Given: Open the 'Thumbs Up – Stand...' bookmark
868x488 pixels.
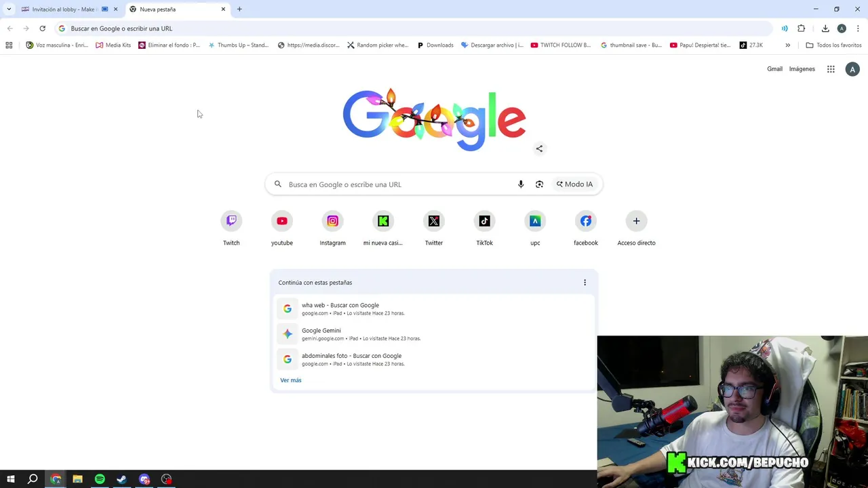Looking at the screenshot, I should [x=239, y=45].
